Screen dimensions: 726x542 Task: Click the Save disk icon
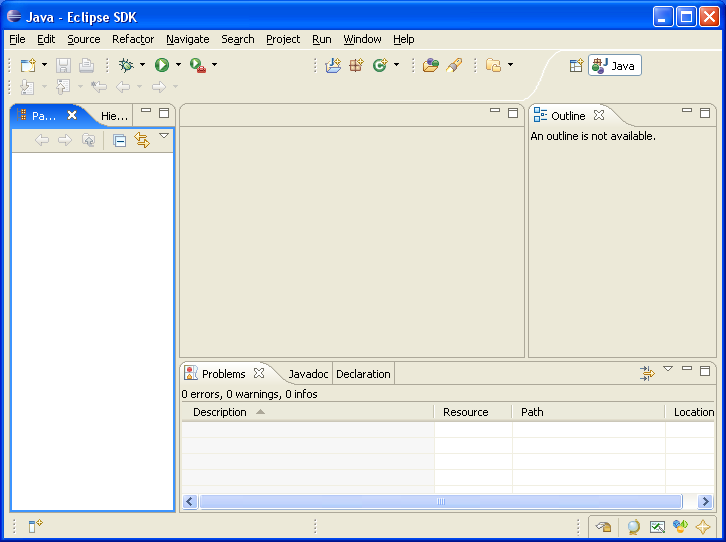63,65
